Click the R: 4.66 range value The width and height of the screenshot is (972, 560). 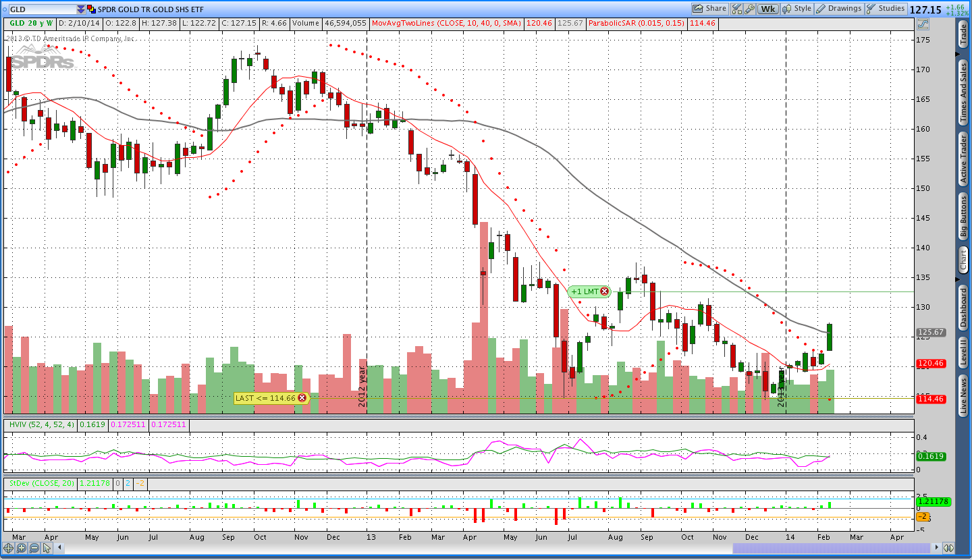click(274, 24)
